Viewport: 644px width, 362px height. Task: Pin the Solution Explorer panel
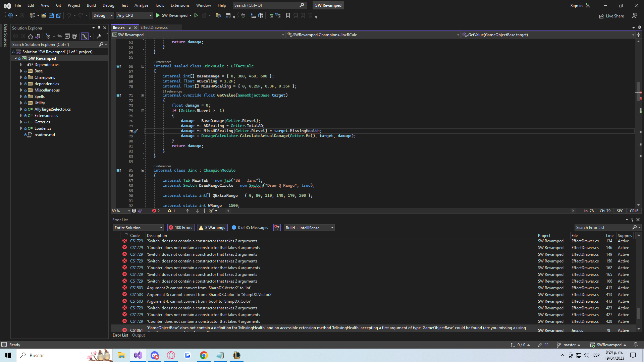99,28
